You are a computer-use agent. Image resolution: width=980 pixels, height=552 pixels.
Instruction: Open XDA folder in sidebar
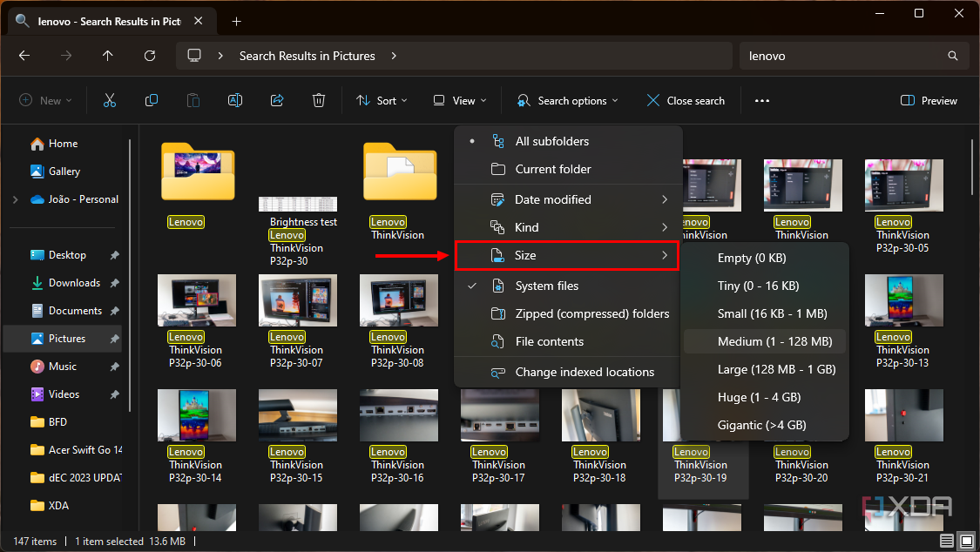point(50,506)
